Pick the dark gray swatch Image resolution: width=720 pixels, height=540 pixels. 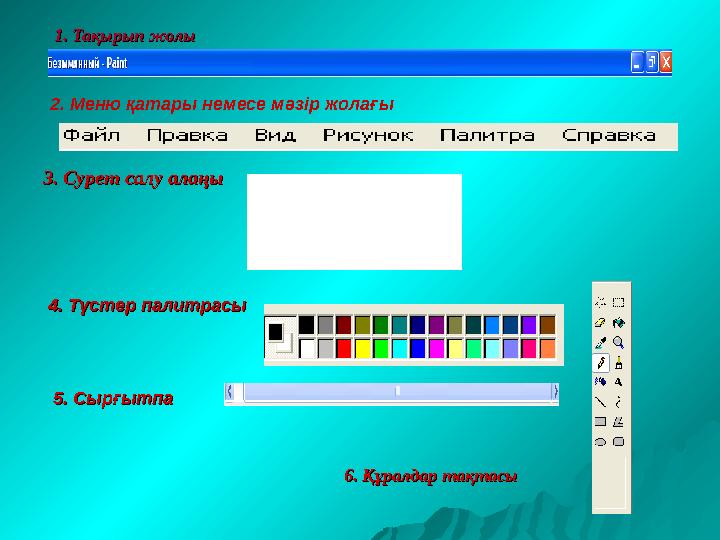pos(325,325)
